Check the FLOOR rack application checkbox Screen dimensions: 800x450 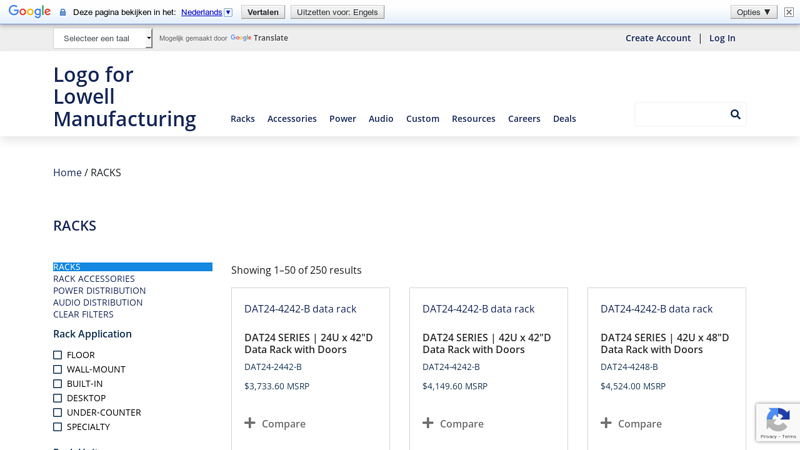pos(58,355)
